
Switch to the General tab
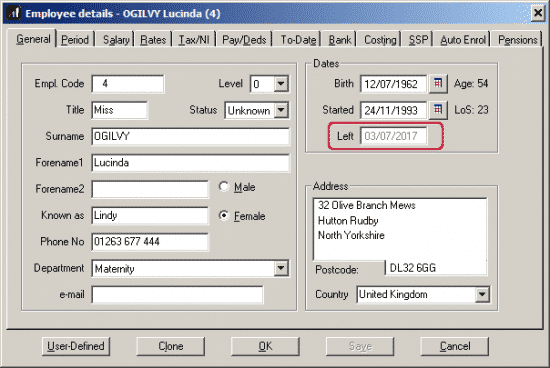[x=33, y=39]
